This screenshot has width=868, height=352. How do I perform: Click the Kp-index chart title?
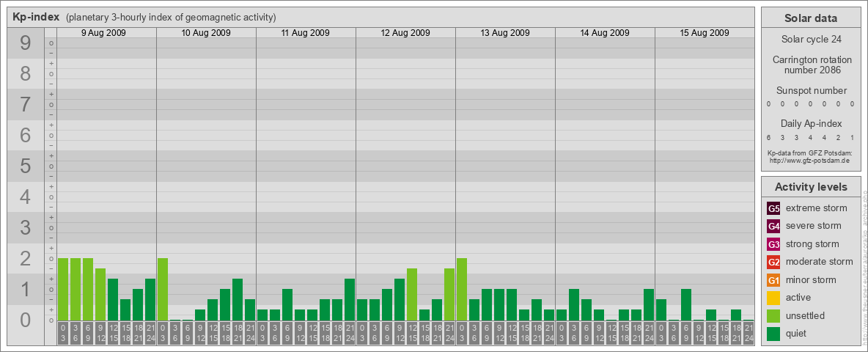(37, 18)
